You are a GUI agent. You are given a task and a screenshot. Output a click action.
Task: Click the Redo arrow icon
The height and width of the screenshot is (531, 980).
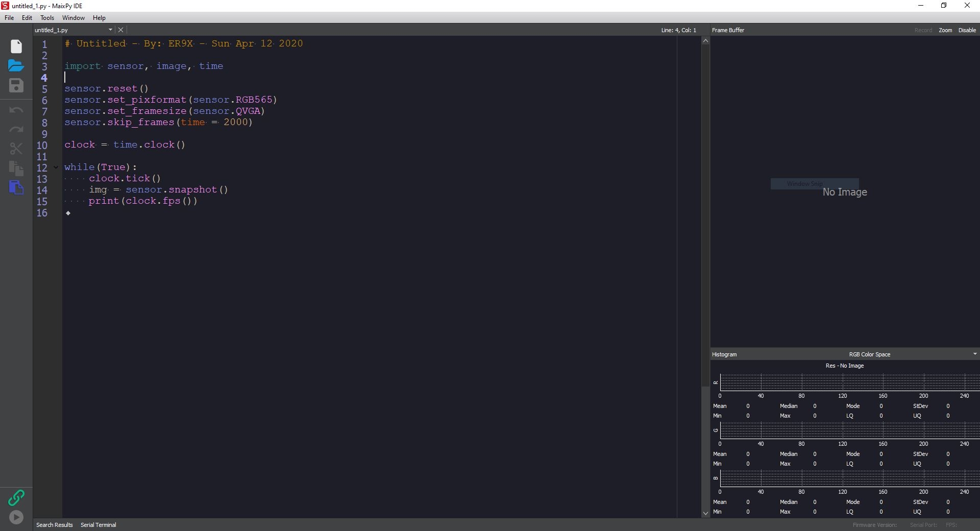16,130
